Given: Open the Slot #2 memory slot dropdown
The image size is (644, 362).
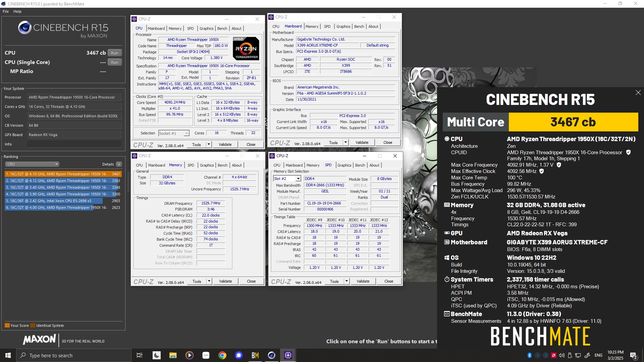Looking at the screenshot, I should (287, 179).
